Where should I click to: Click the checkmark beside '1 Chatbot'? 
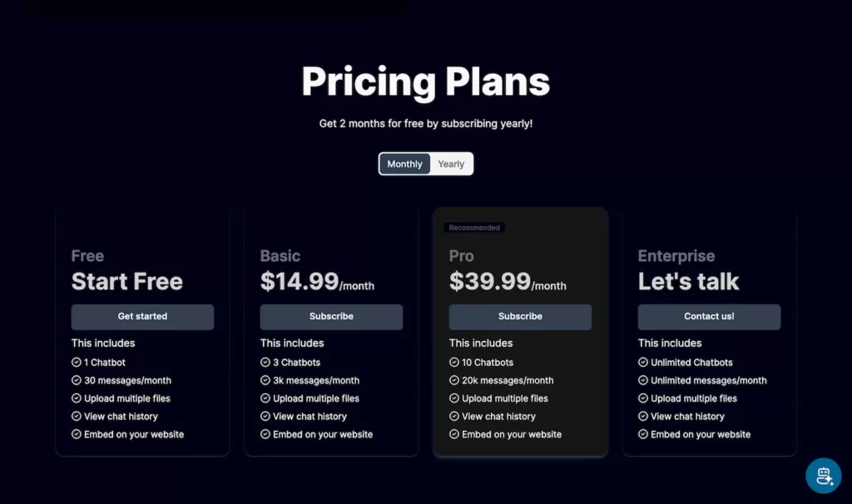pos(76,362)
